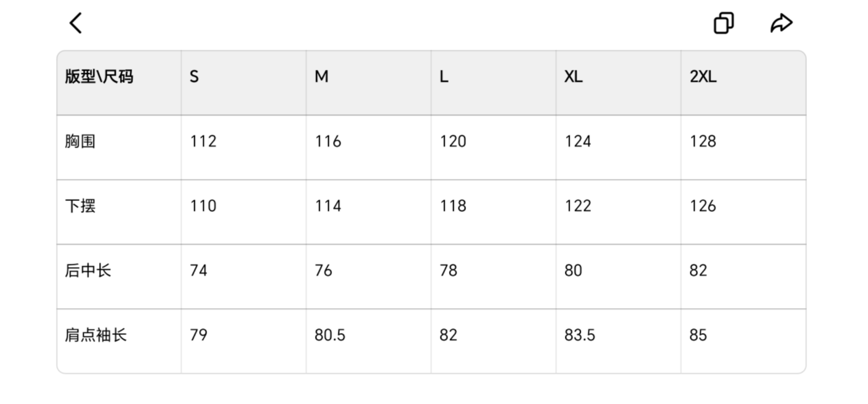Select the 下摆 value 122 cell
Image resolution: width=868 pixels, height=404 pixels.
[x=578, y=206]
